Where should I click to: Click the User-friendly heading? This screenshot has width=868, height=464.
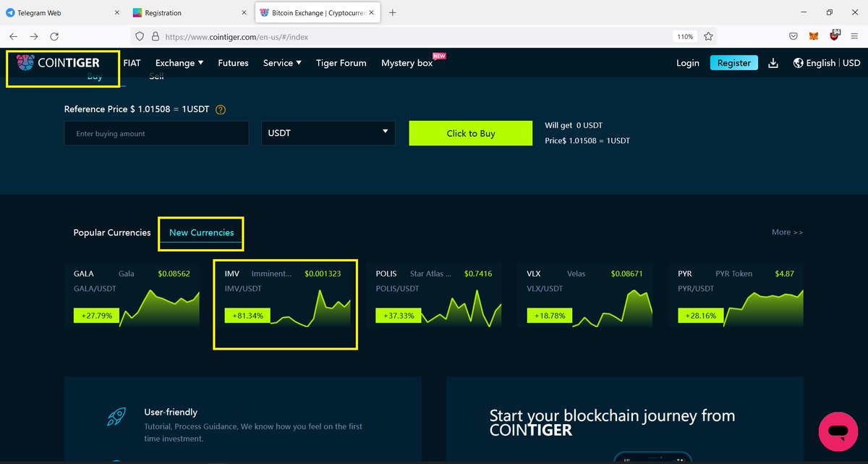pyautogui.click(x=171, y=412)
